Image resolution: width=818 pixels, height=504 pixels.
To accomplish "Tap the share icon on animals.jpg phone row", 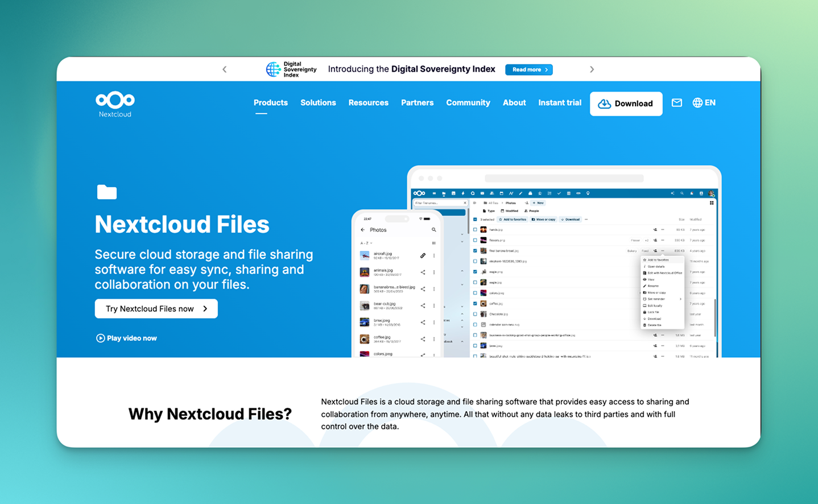I will [x=423, y=272].
